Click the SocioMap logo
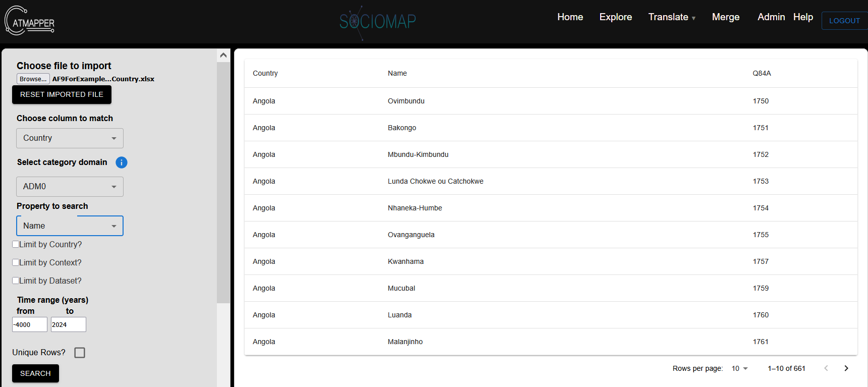Image resolution: width=868 pixels, height=387 pixels. (x=377, y=21)
